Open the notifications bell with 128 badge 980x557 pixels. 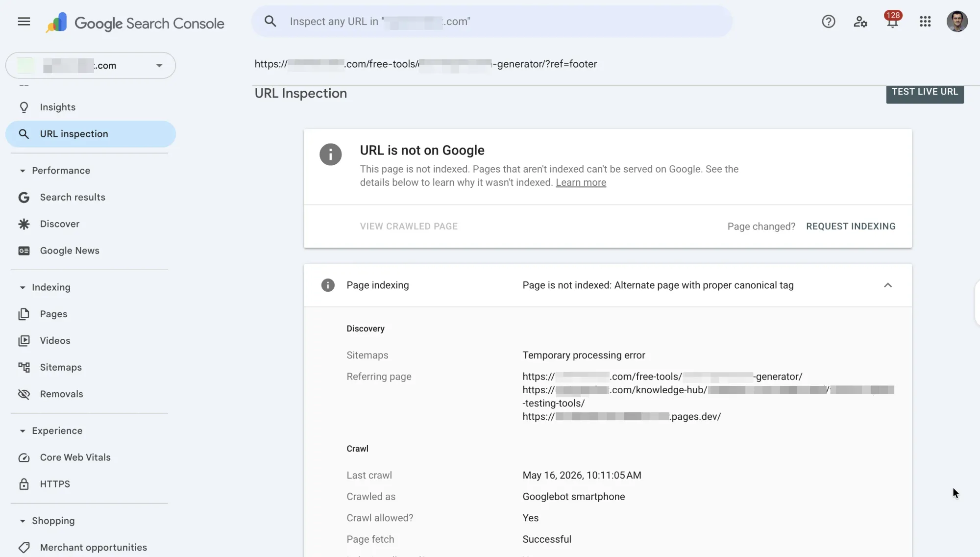point(892,21)
